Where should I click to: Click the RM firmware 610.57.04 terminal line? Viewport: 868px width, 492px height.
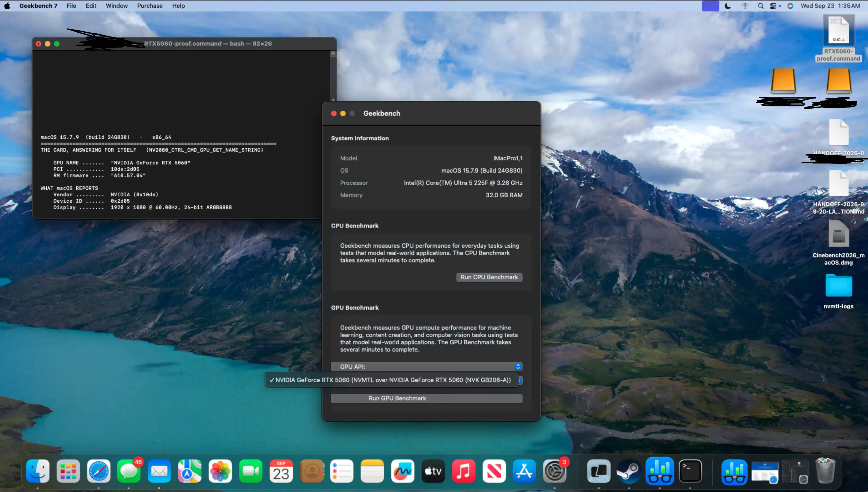pos(99,175)
